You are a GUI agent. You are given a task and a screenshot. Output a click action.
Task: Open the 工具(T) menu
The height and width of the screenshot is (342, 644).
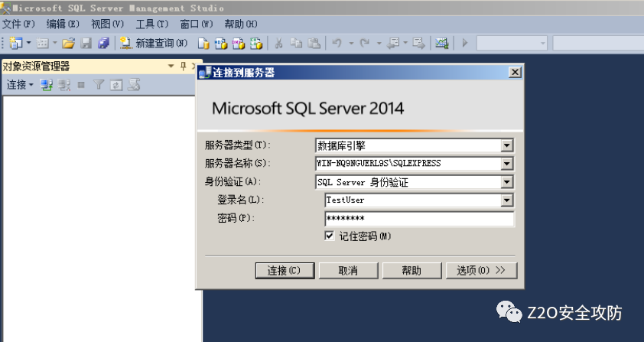(152, 24)
